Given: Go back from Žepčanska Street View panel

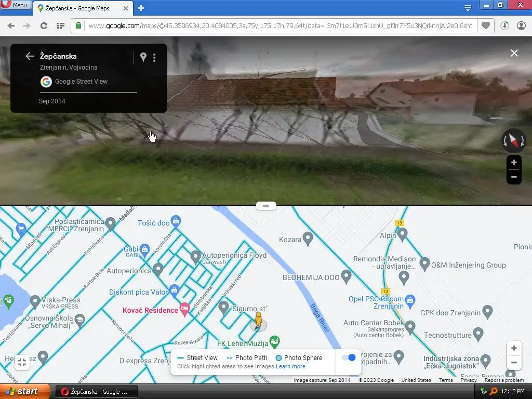Looking at the screenshot, I should pyautogui.click(x=30, y=56).
